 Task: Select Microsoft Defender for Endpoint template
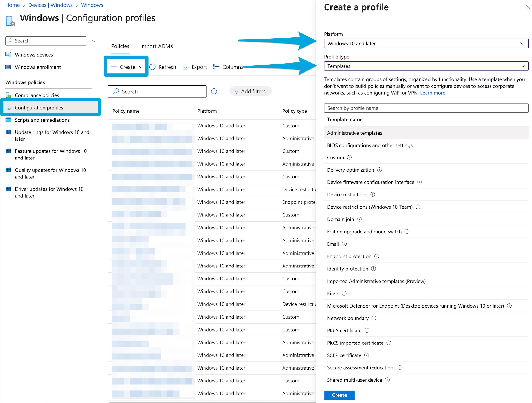426,306
